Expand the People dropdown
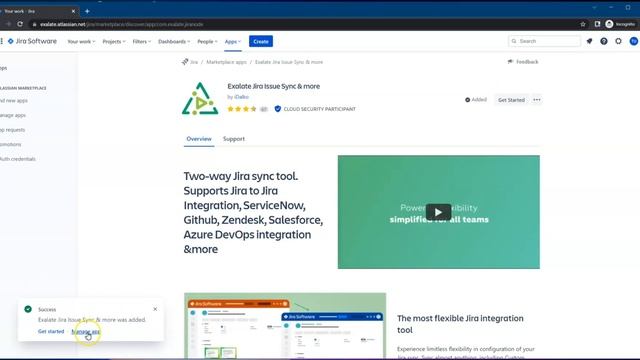The width and height of the screenshot is (640, 360). pos(207,41)
